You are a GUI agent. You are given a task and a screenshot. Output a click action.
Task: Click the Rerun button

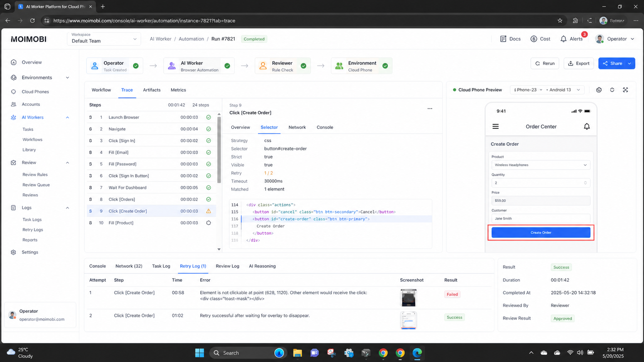pos(545,63)
